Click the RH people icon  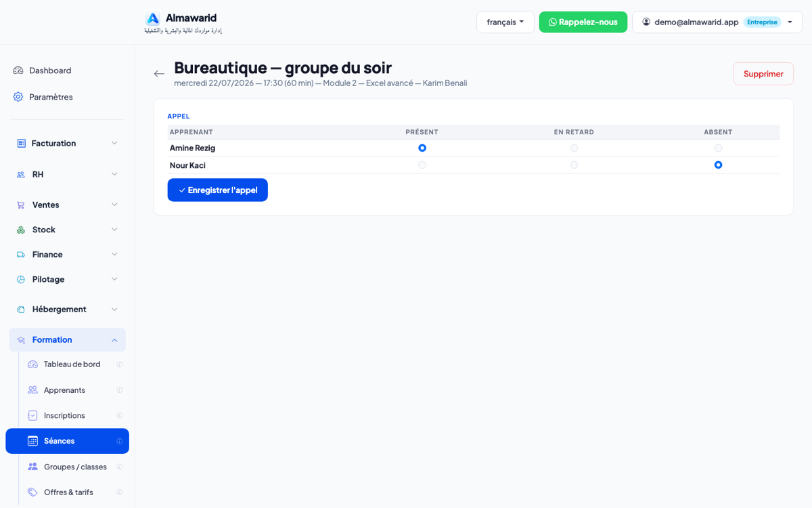click(21, 175)
